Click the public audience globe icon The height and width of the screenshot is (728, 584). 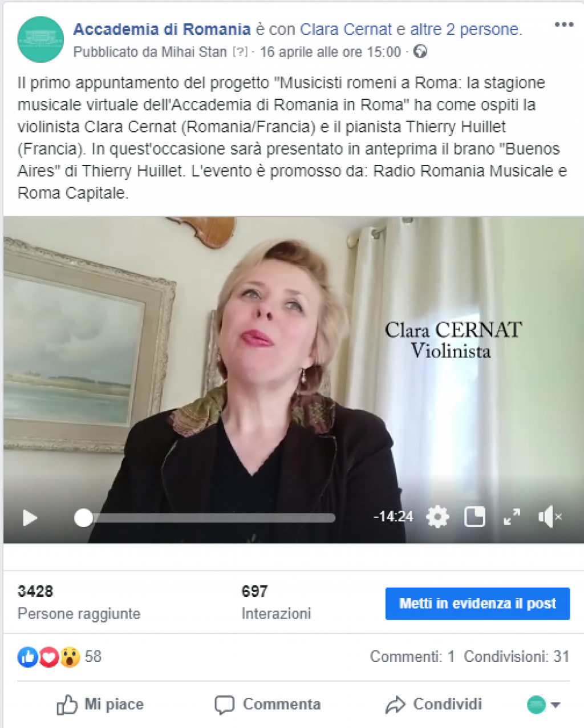pyautogui.click(x=420, y=52)
